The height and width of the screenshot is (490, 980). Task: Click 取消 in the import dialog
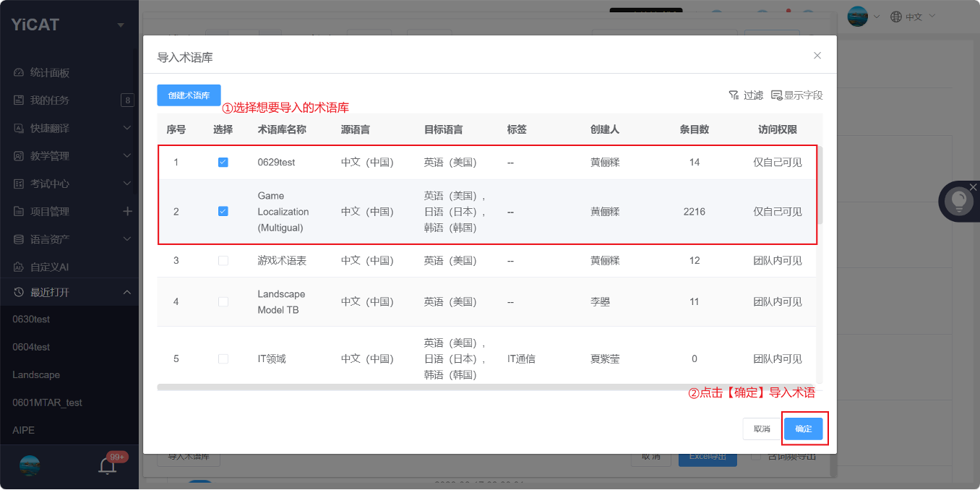point(762,429)
